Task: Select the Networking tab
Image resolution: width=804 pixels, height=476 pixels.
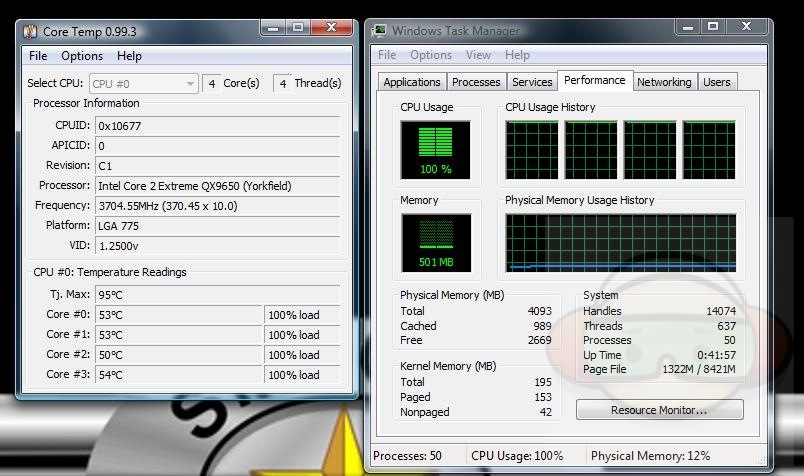Action: [x=664, y=82]
